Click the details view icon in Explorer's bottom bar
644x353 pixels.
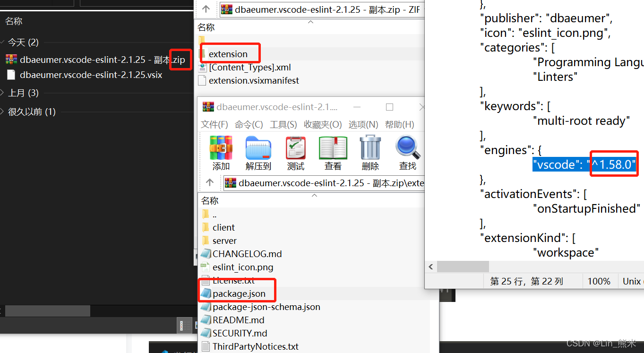(x=184, y=326)
